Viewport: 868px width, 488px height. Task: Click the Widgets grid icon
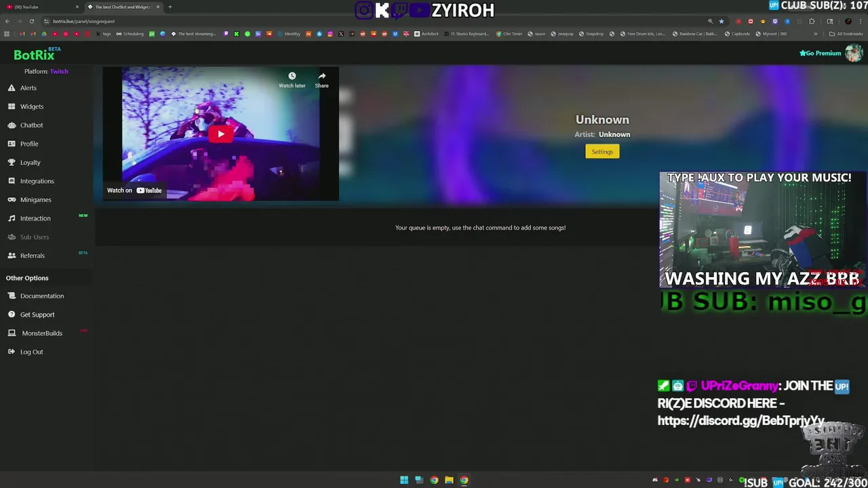12,106
